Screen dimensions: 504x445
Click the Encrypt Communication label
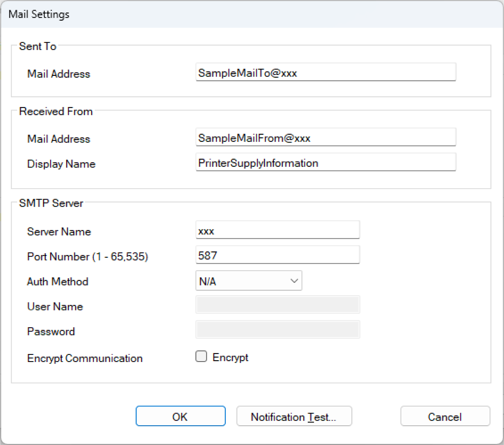point(85,358)
